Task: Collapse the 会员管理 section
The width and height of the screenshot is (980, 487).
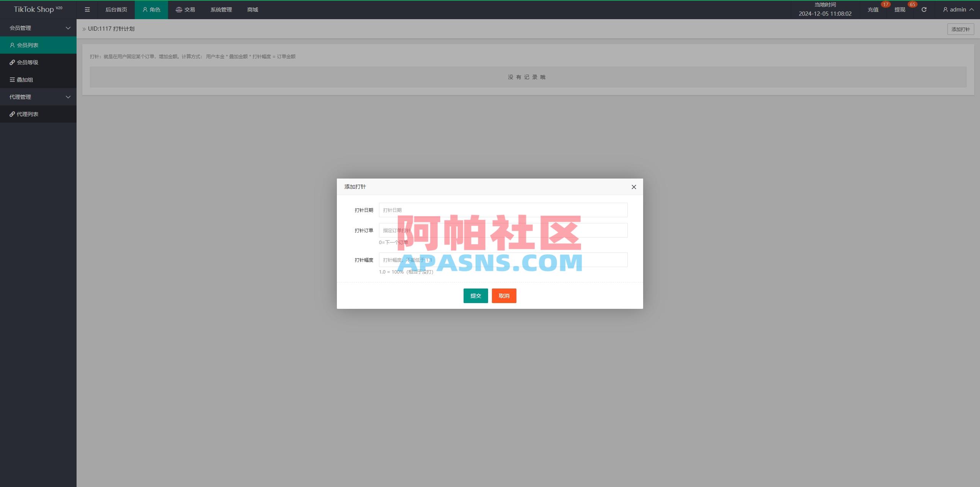Action: [68, 28]
